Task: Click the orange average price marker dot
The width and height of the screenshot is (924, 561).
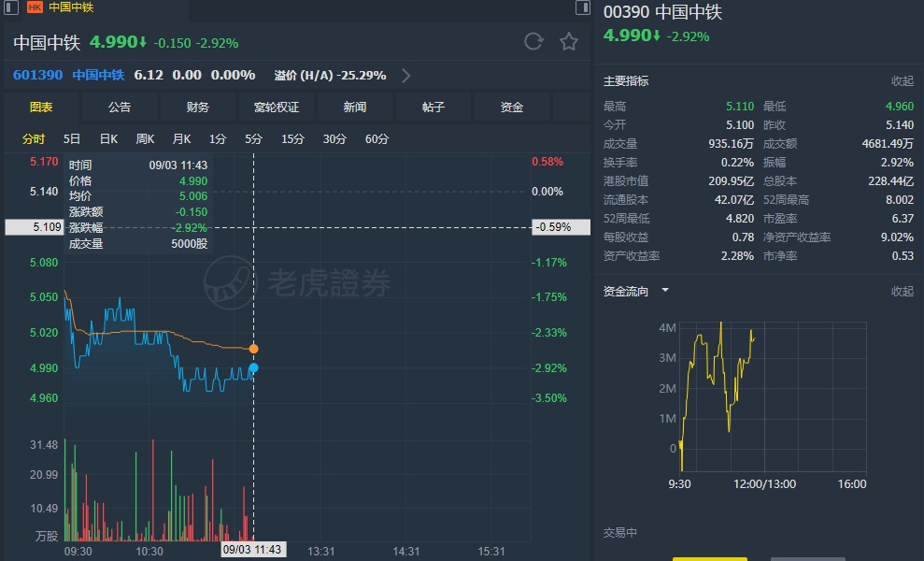Action: [x=253, y=349]
